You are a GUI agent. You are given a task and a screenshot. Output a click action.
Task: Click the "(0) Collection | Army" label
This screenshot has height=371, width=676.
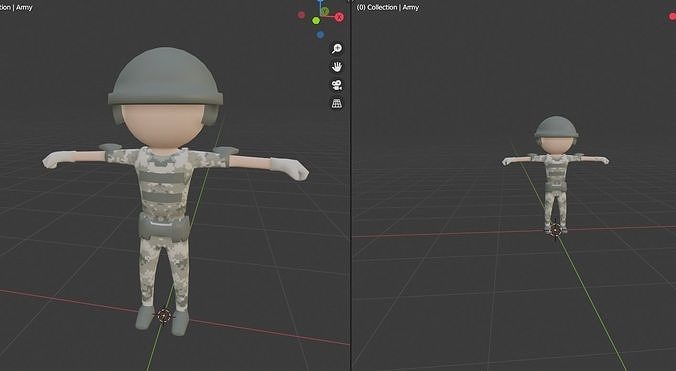pyautogui.click(x=388, y=7)
